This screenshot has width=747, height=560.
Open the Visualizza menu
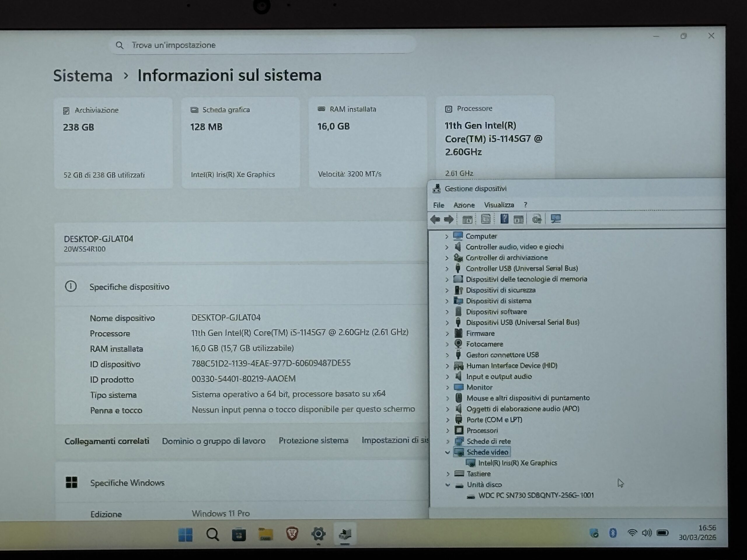(499, 205)
